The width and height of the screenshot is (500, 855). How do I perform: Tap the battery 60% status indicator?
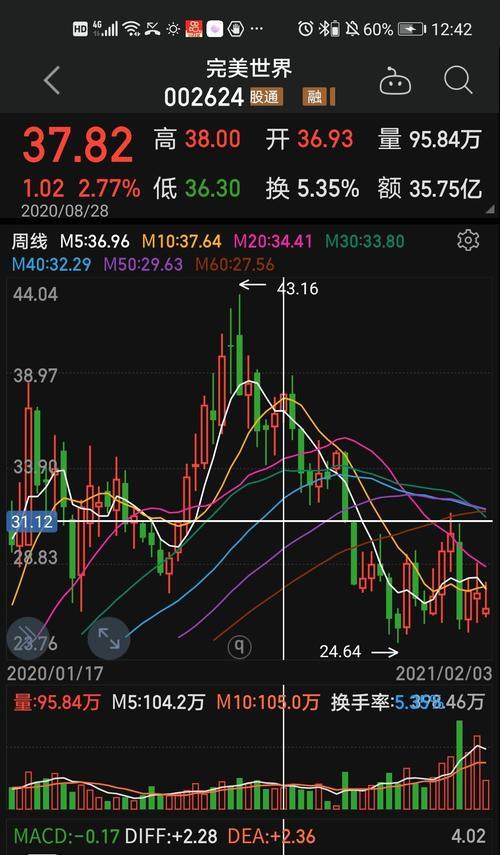pyautogui.click(x=394, y=29)
